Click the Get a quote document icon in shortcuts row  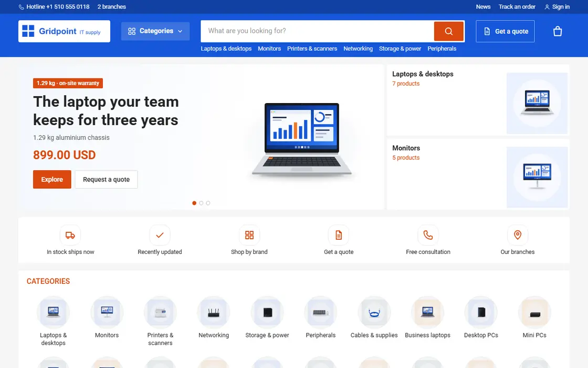(339, 235)
